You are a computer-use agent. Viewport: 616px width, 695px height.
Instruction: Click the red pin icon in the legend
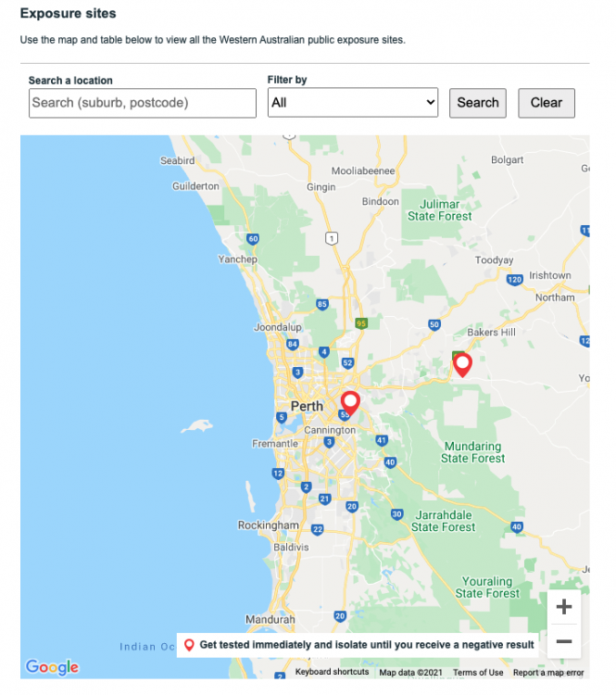[189, 645]
